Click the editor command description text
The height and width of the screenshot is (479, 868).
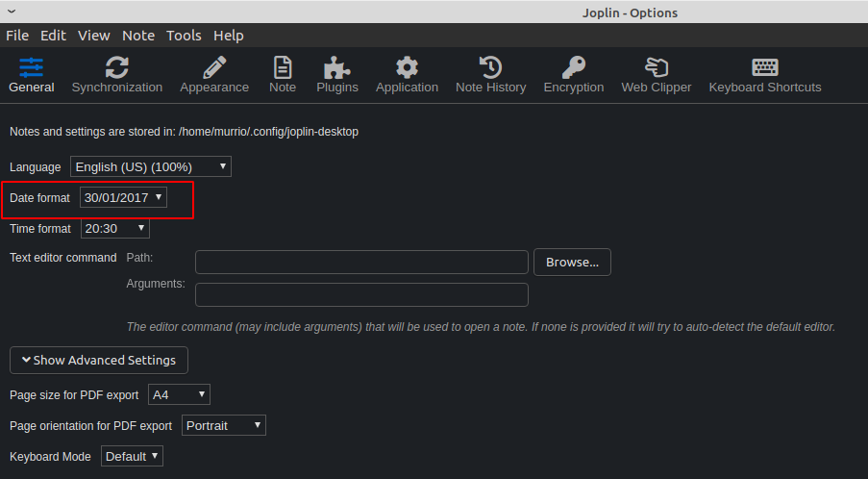tap(481, 327)
